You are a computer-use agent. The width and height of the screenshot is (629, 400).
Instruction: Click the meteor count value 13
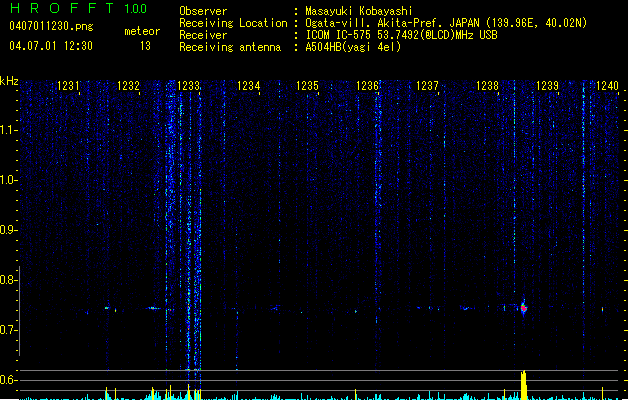click(145, 46)
